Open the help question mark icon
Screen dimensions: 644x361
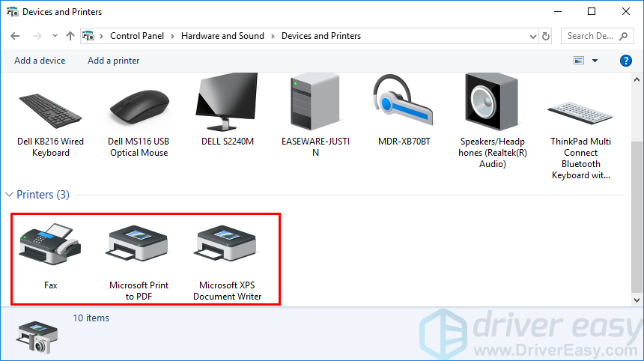(x=625, y=61)
